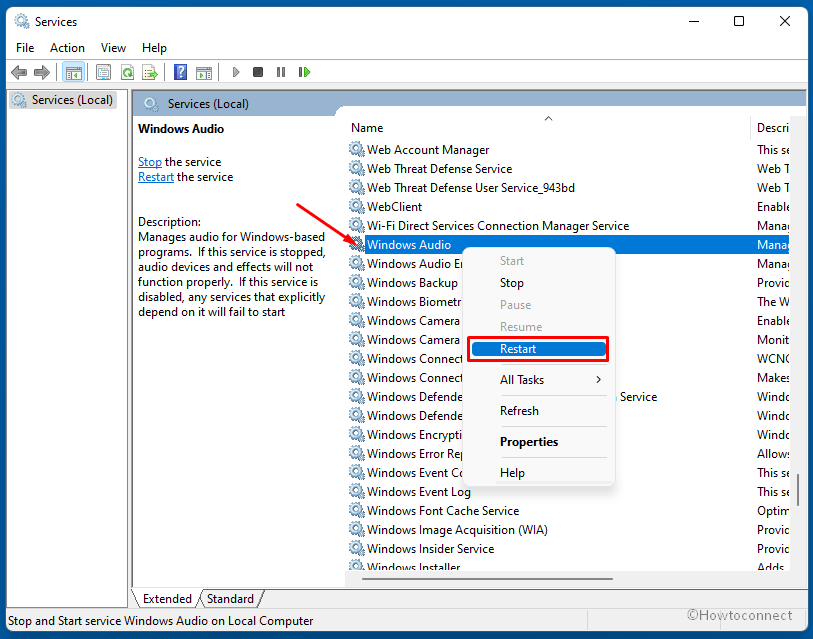Screen dimensions: 813x639
Task: Click gear icon beside Windows Insider Service
Action: [356, 548]
